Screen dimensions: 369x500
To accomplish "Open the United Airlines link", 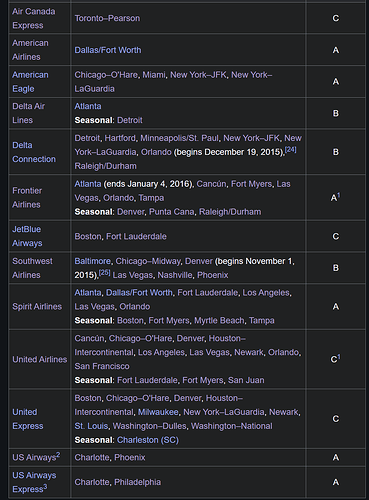I will 40,359.
